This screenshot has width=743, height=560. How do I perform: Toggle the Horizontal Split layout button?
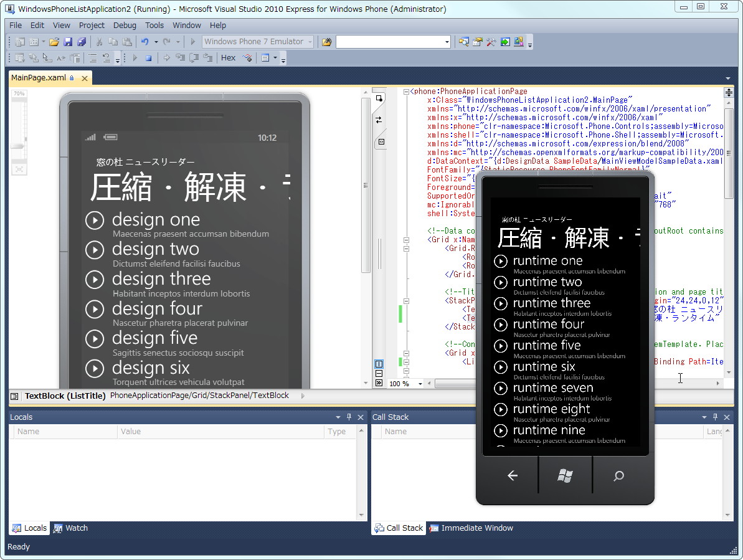[x=379, y=373]
